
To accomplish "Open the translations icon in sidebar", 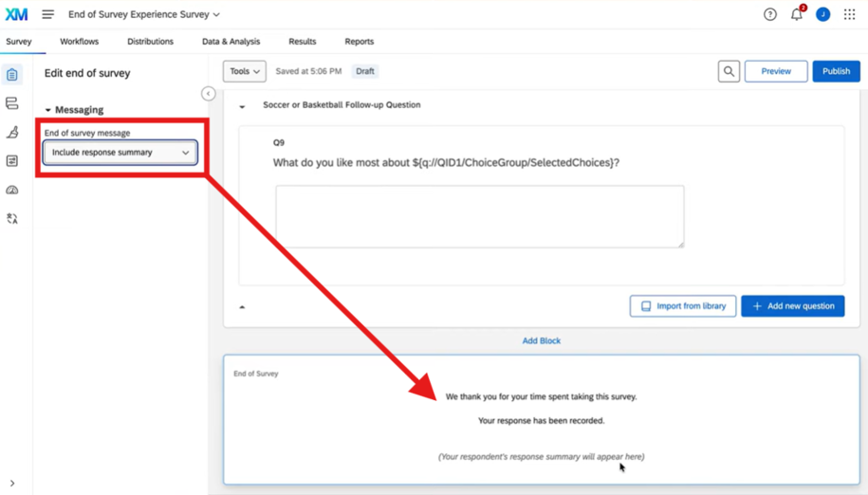I will (x=12, y=218).
